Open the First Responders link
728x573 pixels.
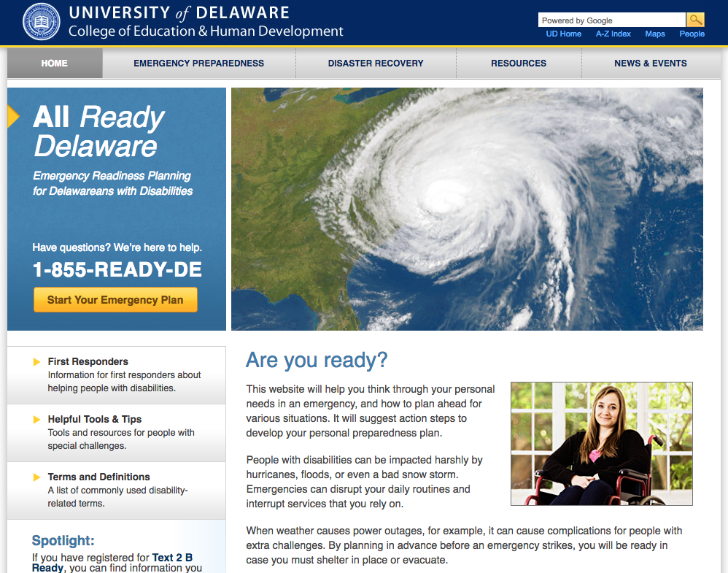pos(88,361)
